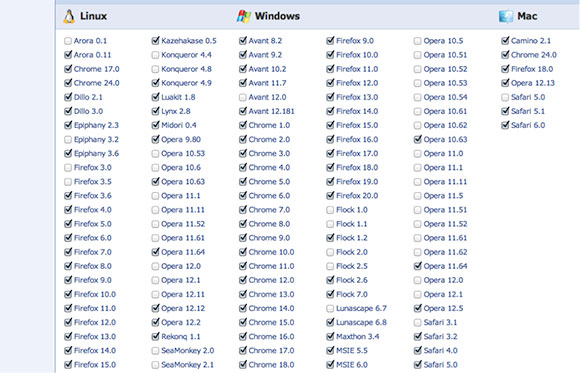This screenshot has width=580, height=373.
Task: Enable Firefox 3.0 checkbox
Action: coord(68,168)
